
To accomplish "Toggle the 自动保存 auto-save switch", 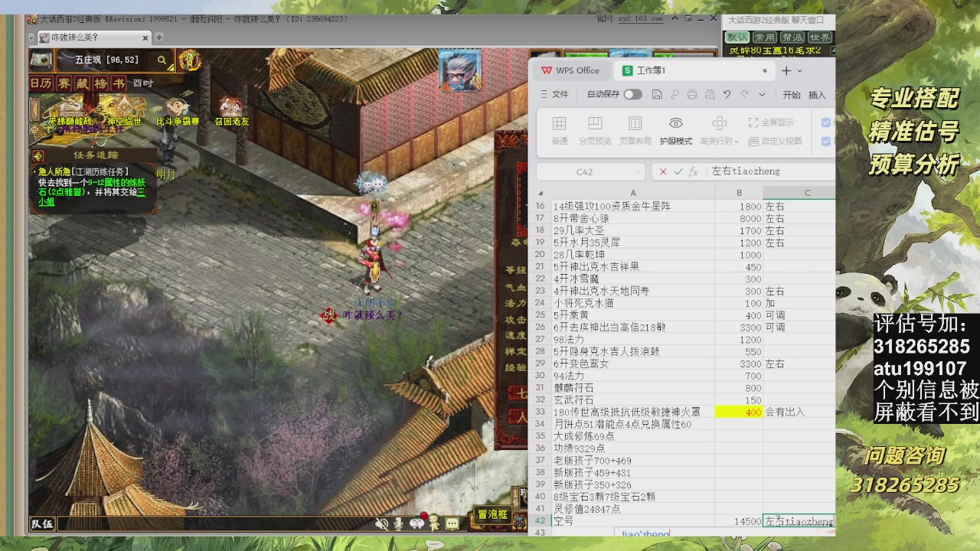I will pyautogui.click(x=632, y=94).
